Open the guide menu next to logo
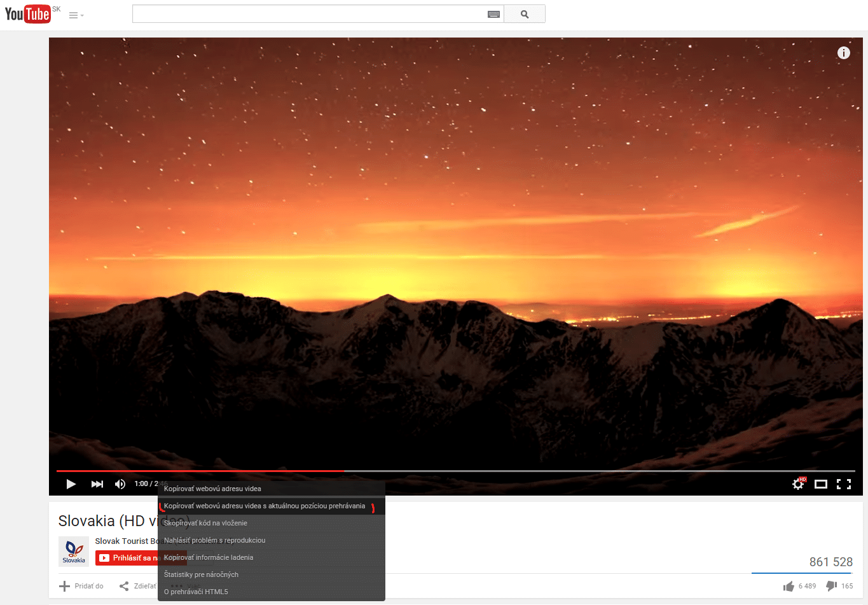The height and width of the screenshot is (605, 868). click(76, 15)
